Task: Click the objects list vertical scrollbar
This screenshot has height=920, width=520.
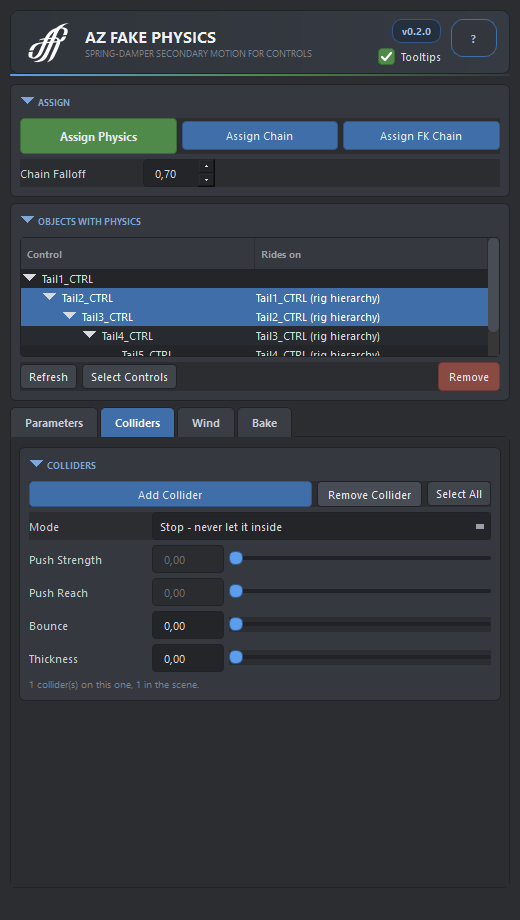Action: 494,285
